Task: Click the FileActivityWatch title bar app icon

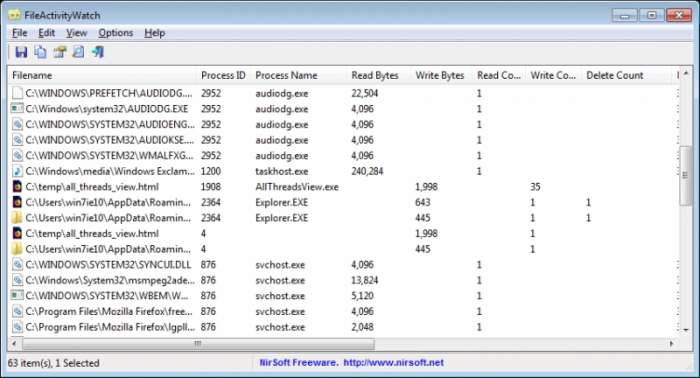Action: [x=14, y=15]
